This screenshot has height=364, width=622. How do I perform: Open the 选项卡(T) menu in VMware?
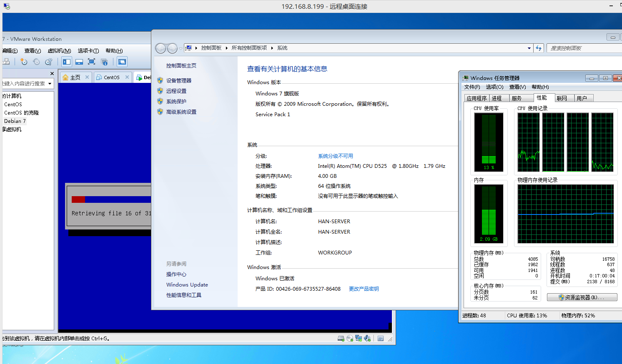(x=88, y=51)
